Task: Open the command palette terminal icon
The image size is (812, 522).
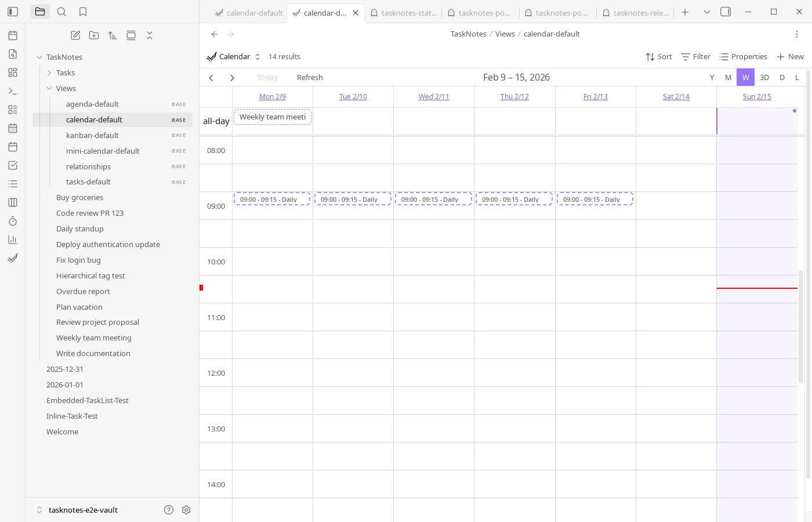Action: click(13, 91)
